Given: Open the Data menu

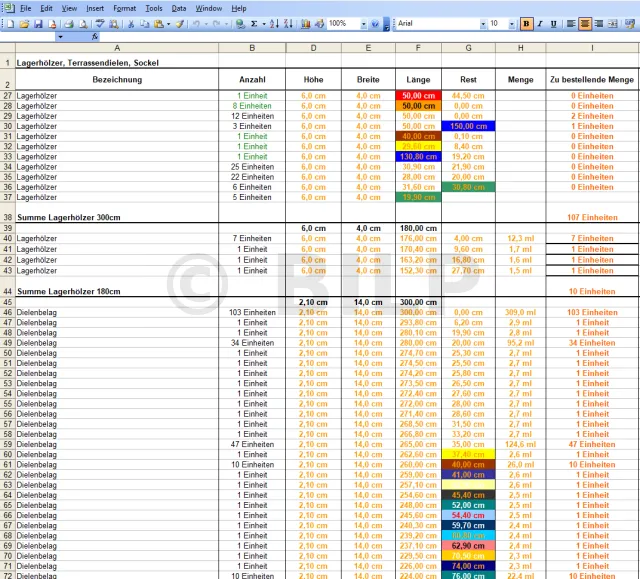Looking at the screenshot, I should (178, 8).
